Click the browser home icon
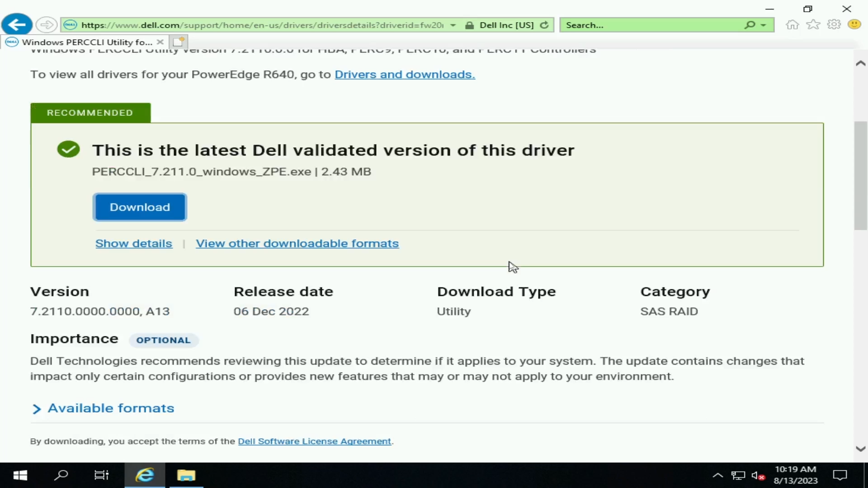Screen dimensions: 868x488 coord(793,25)
